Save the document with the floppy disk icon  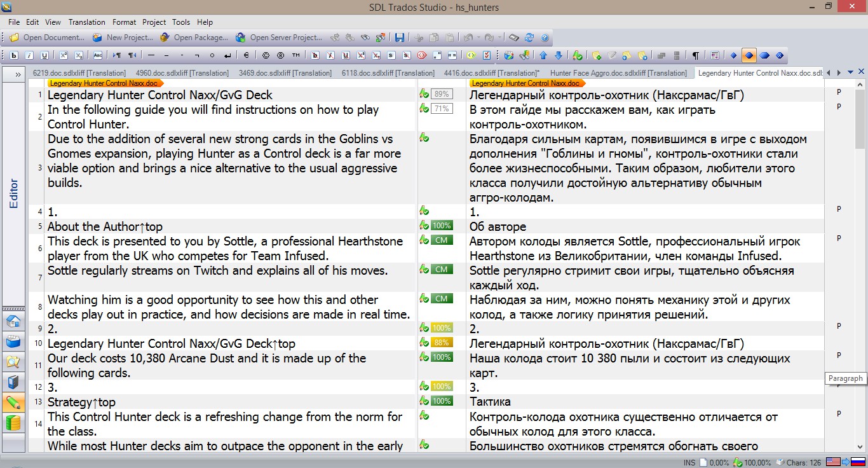pyautogui.click(x=400, y=38)
